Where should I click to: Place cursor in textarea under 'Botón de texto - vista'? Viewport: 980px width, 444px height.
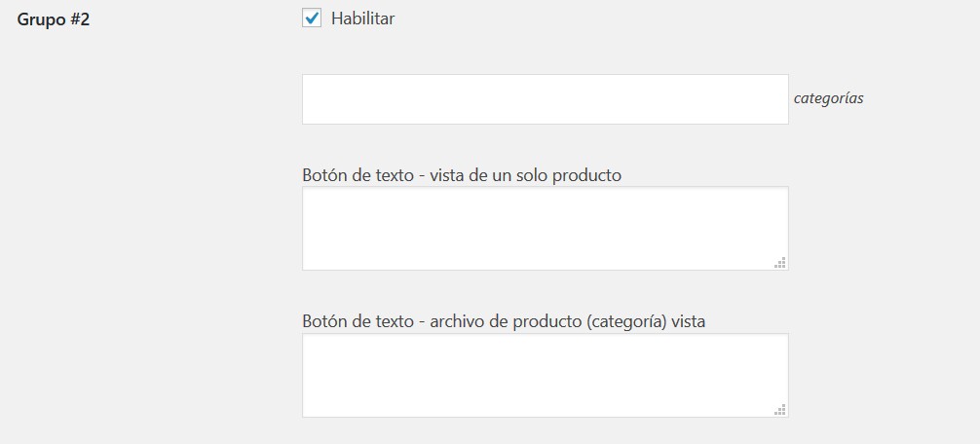tap(545, 228)
